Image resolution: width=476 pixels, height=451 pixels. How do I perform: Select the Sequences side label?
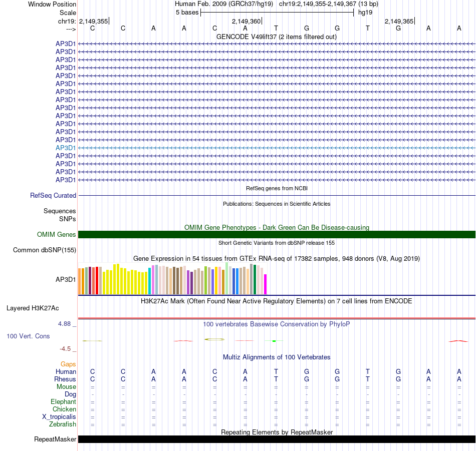pos(60,211)
